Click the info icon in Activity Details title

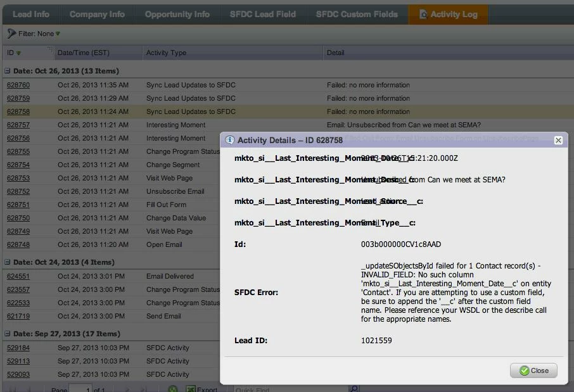click(x=229, y=140)
